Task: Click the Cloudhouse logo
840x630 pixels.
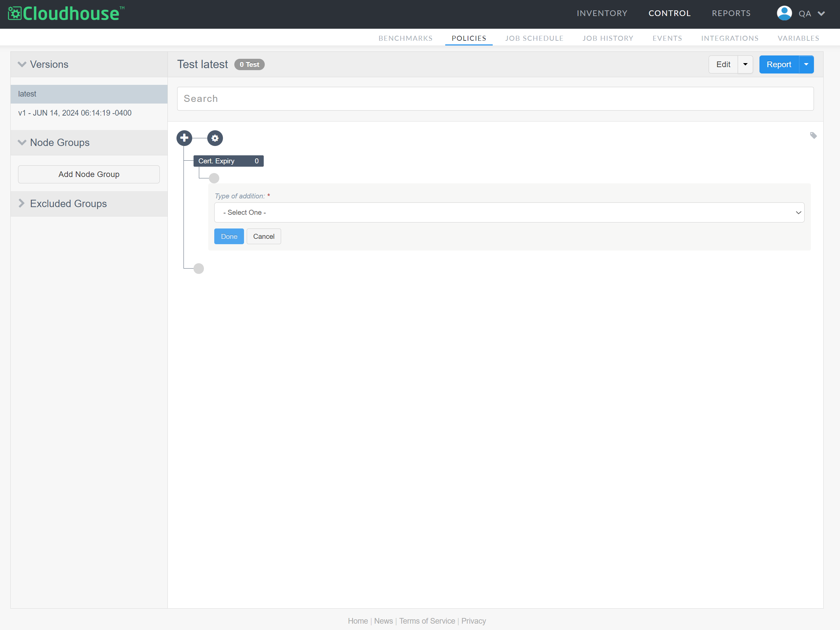Action: [x=66, y=14]
